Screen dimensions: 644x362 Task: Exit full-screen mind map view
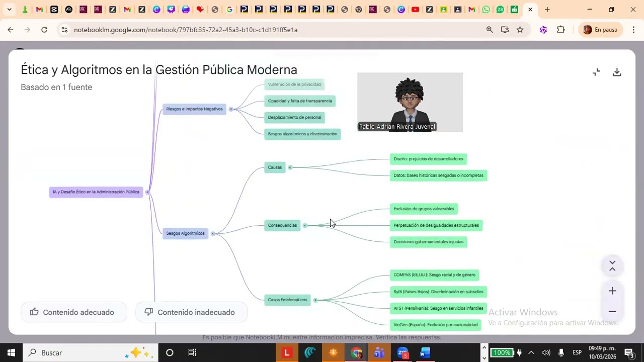click(596, 72)
